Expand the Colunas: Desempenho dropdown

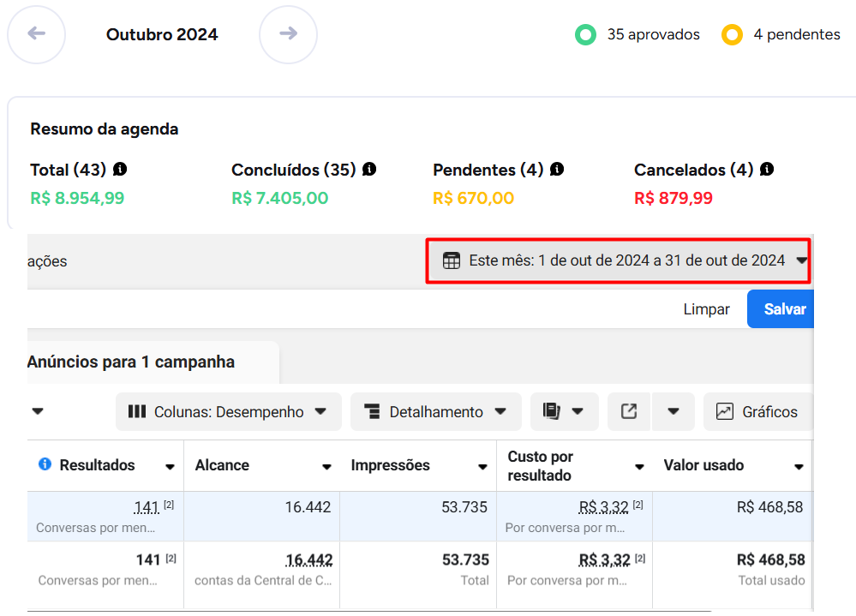[228, 412]
